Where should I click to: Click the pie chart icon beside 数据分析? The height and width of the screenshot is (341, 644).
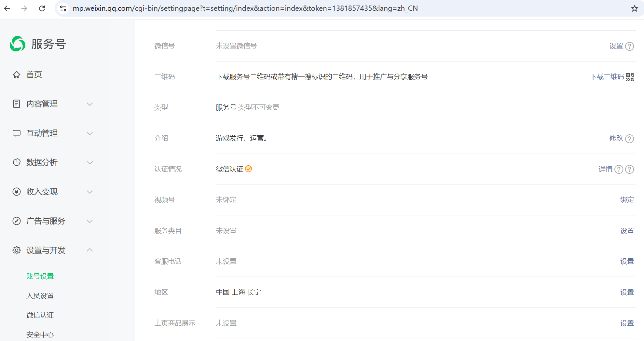(17, 162)
